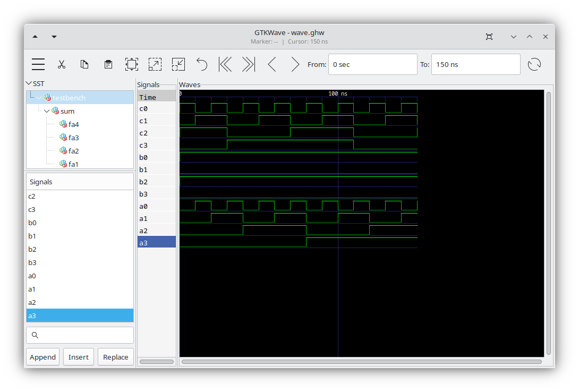Open the hamburger menu

pyautogui.click(x=38, y=64)
